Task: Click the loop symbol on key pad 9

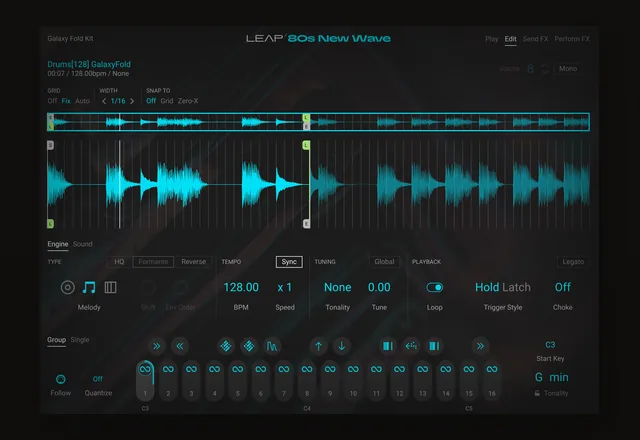Action: (330, 369)
